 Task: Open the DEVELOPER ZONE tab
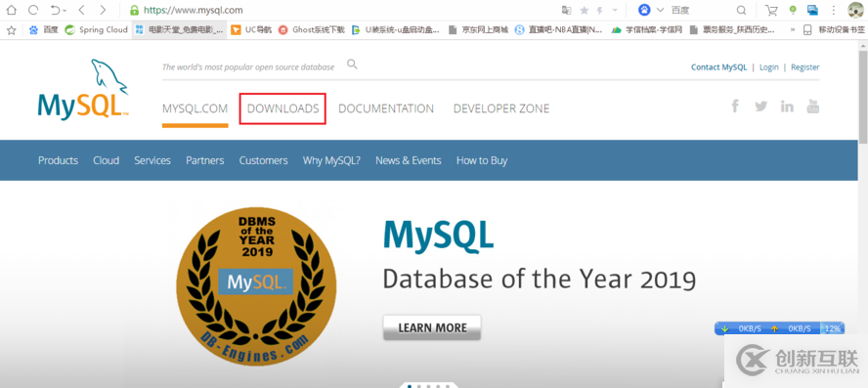[x=501, y=108]
